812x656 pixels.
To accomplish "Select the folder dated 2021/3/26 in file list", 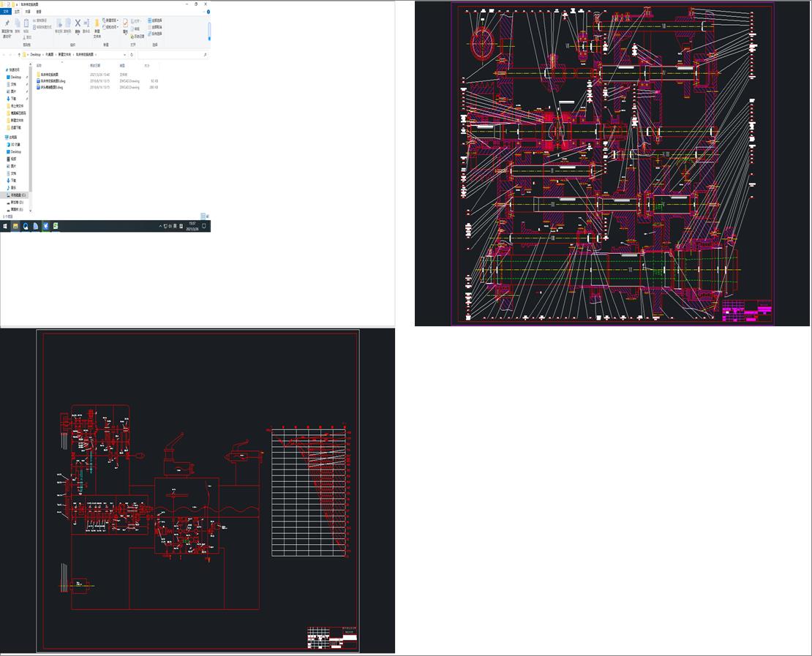I will click(97, 75).
